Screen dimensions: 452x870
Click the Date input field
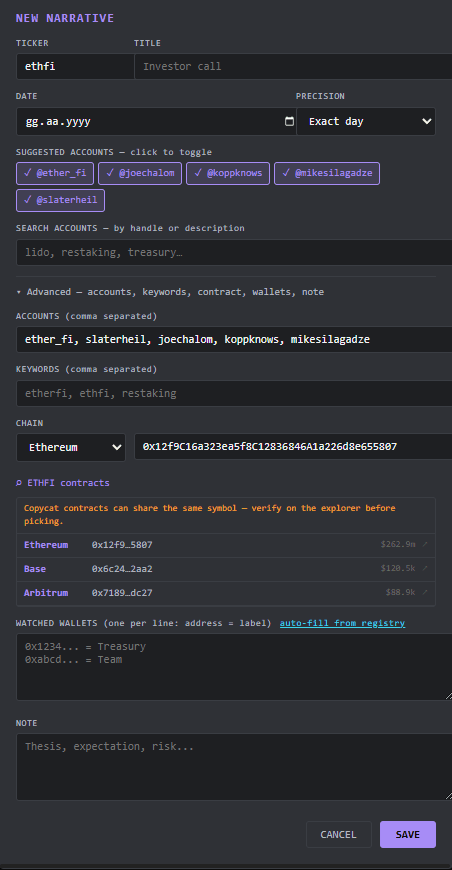pyautogui.click(x=156, y=122)
